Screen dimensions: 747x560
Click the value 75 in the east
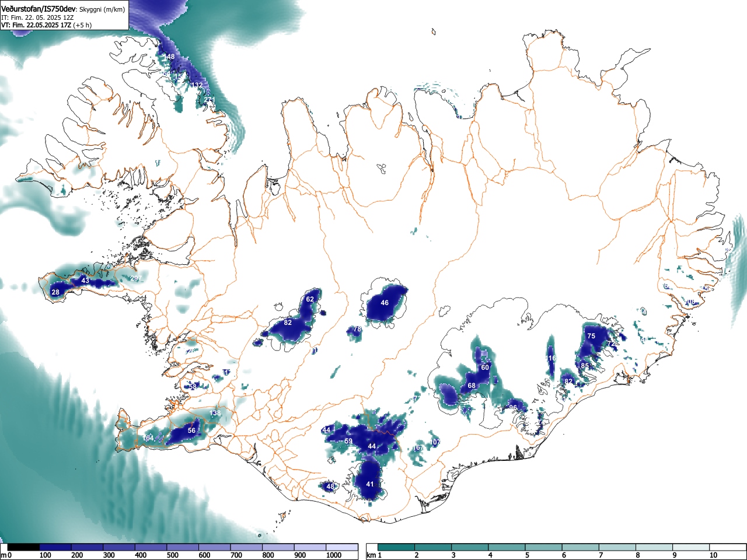coord(591,336)
